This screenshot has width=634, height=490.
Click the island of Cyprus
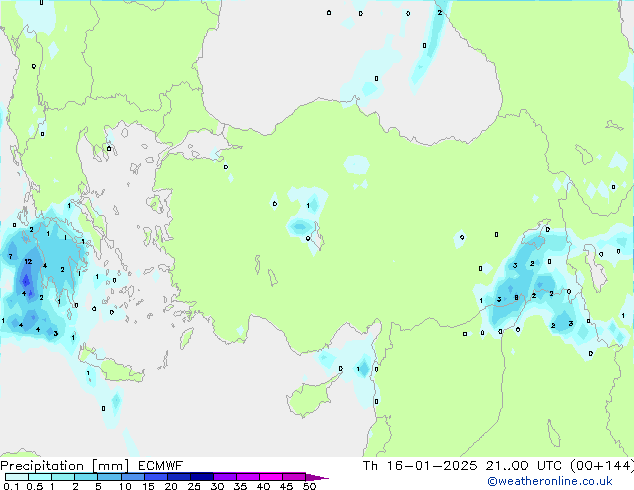[x=311, y=400]
